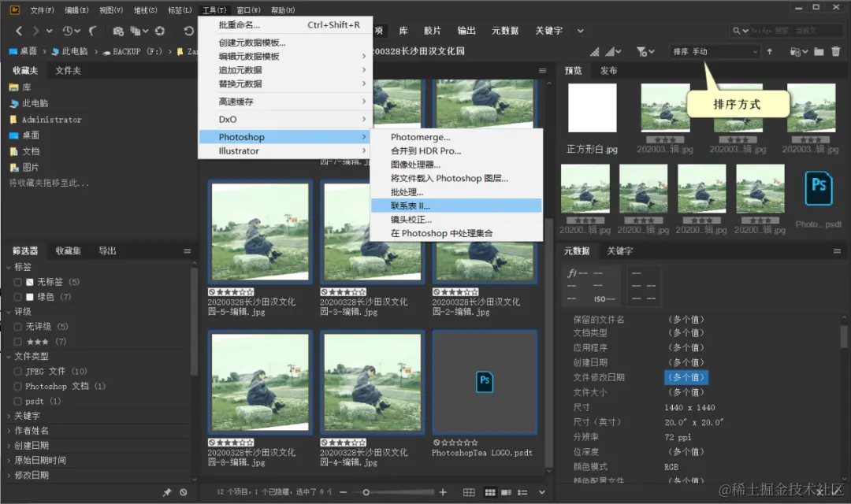851x504 pixels.
Task: Select 此电脑 in favorites list
Action: click(35, 103)
